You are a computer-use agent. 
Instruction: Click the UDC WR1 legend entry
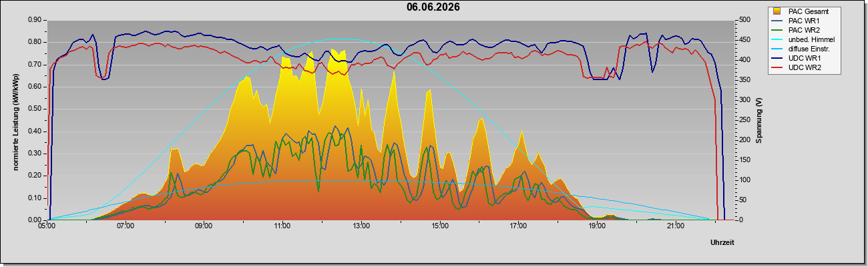click(804, 59)
